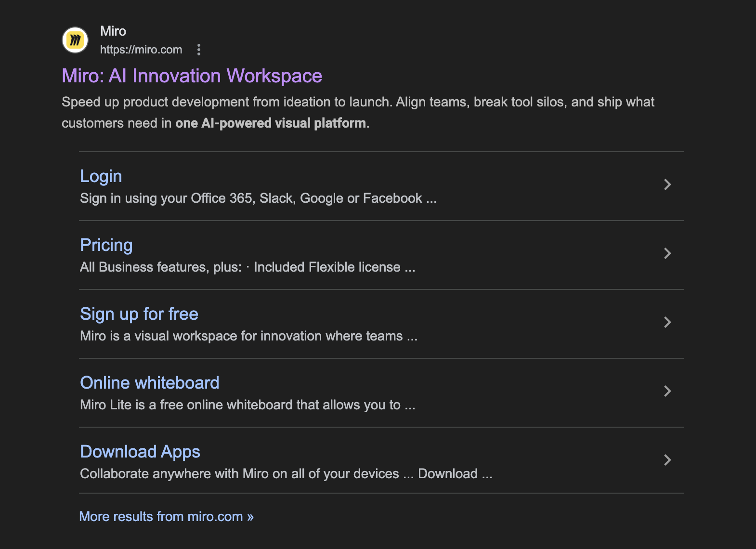This screenshot has width=756, height=549.
Task: Visit the Download Apps sitelink
Action: coord(140,452)
